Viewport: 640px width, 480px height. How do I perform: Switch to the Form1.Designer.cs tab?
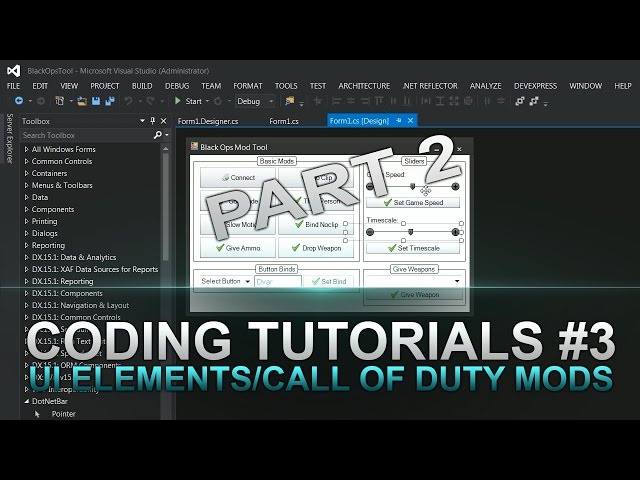[x=208, y=121]
